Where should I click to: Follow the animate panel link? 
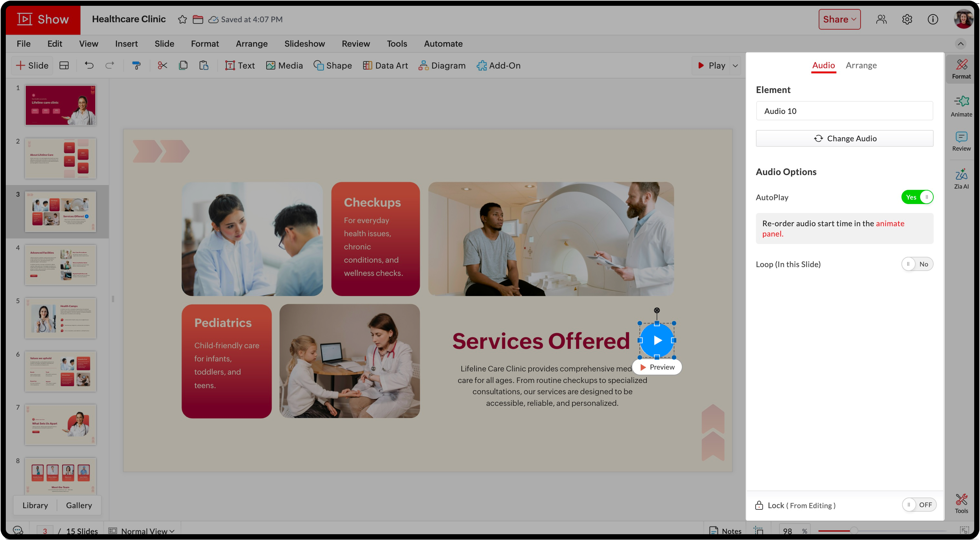(890, 224)
